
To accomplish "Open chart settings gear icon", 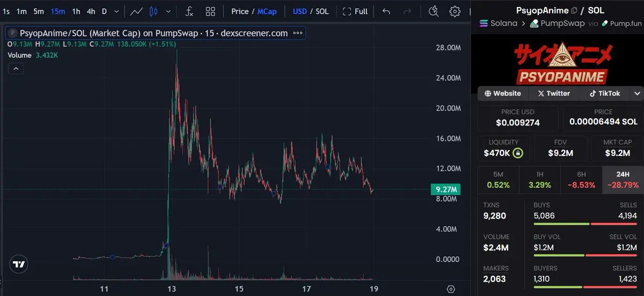I will (455, 11).
